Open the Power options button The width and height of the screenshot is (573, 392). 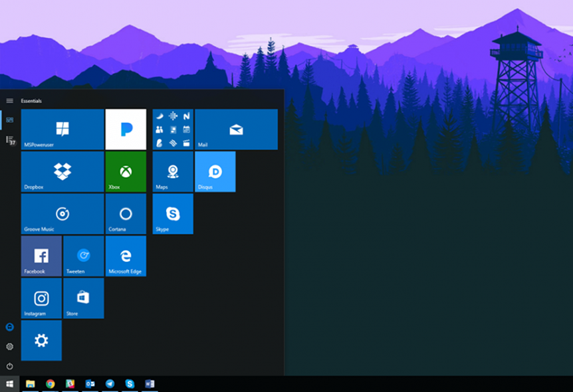(10, 366)
